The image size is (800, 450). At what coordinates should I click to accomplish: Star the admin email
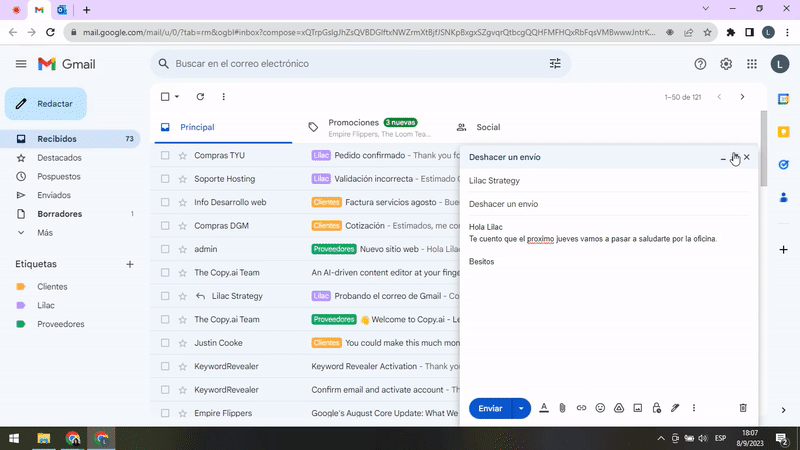(183, 249)
